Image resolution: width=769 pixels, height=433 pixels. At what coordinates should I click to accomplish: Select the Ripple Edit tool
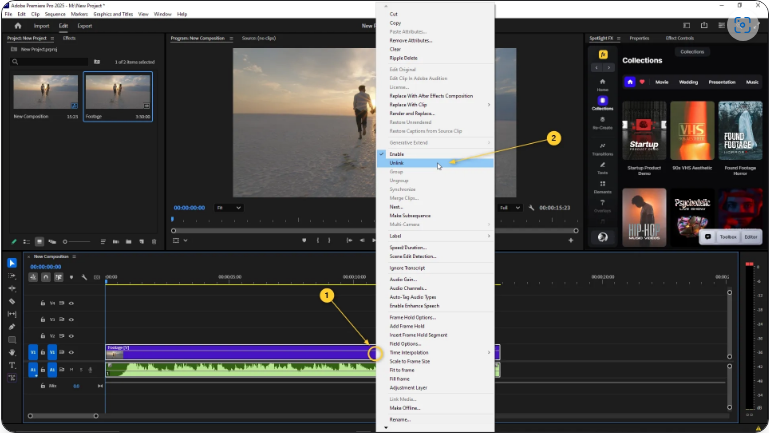12,288
